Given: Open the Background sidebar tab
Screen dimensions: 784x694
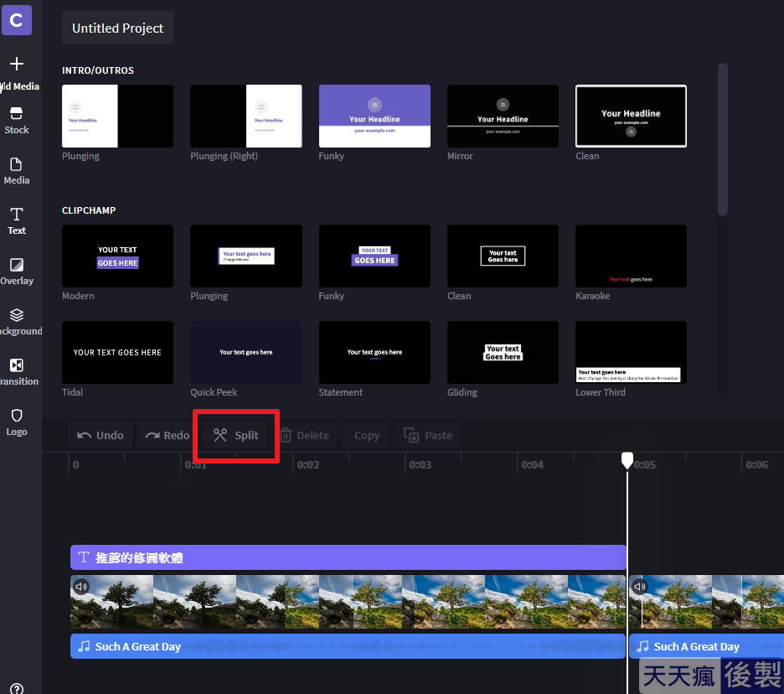Looking at the screenshot, I should tap(19, 322).
